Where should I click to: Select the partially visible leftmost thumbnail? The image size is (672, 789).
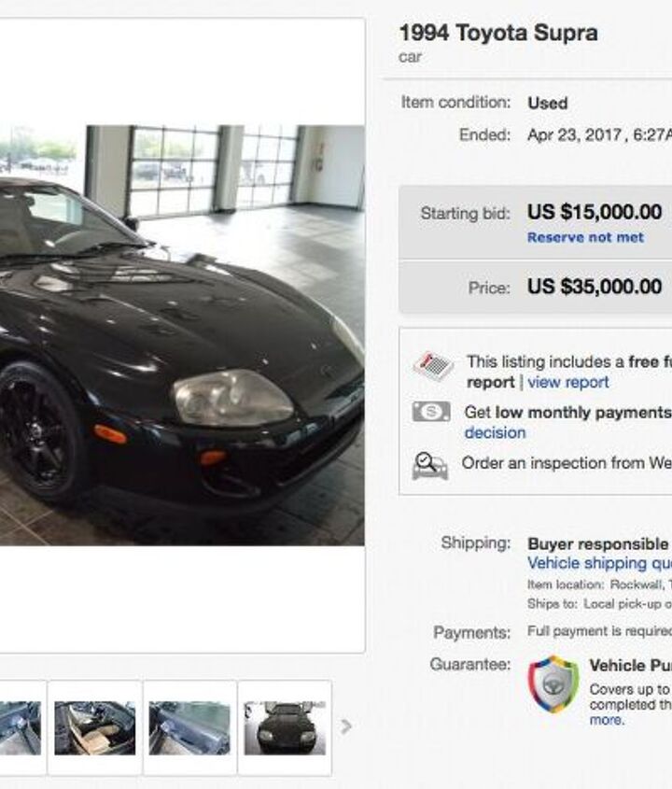(x=21, y=727)
